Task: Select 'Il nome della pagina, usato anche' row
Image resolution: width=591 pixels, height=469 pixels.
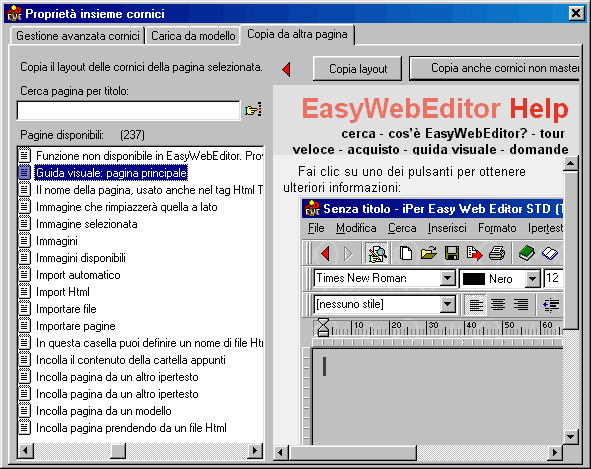Action: click(141, 190)
